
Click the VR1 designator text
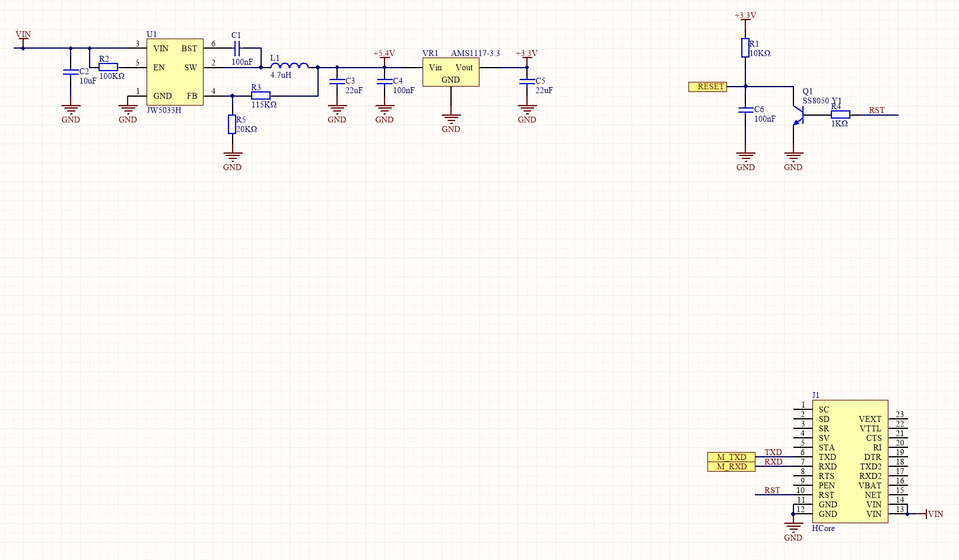(x=430, y=53)
